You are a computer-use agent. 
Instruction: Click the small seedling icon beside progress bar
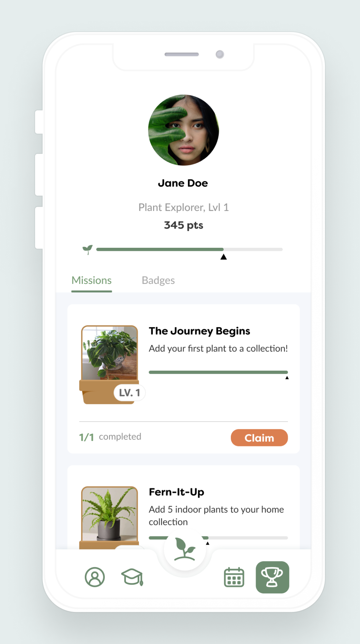(88, 249)
